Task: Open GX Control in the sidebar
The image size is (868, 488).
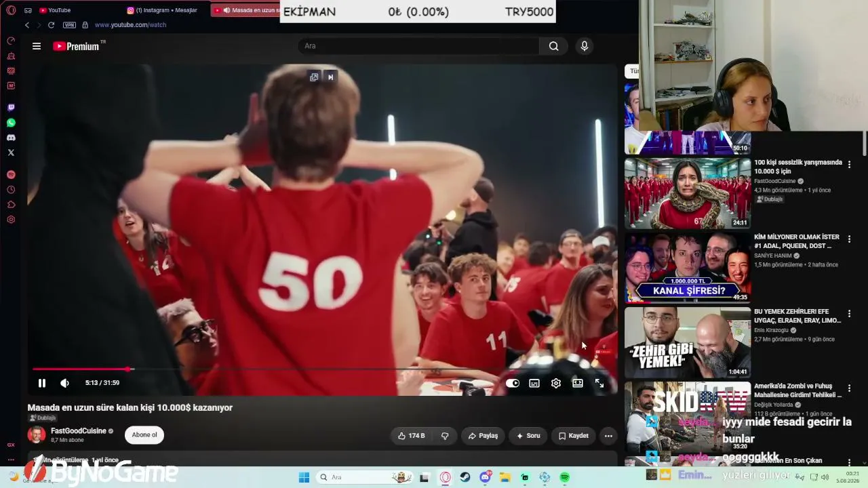Action: pos(11,41)
